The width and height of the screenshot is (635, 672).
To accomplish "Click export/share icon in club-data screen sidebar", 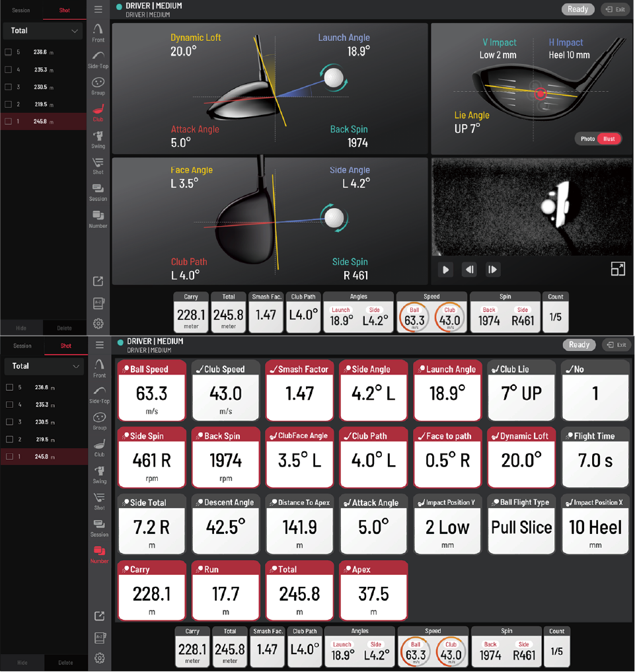I will 98,281.
